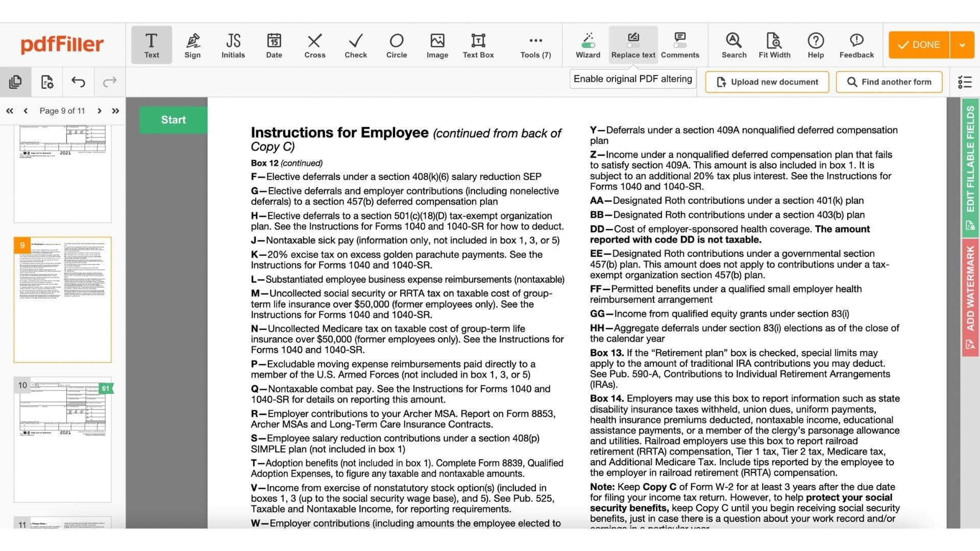
Task: Click Find another form
Action: (889, 82)
